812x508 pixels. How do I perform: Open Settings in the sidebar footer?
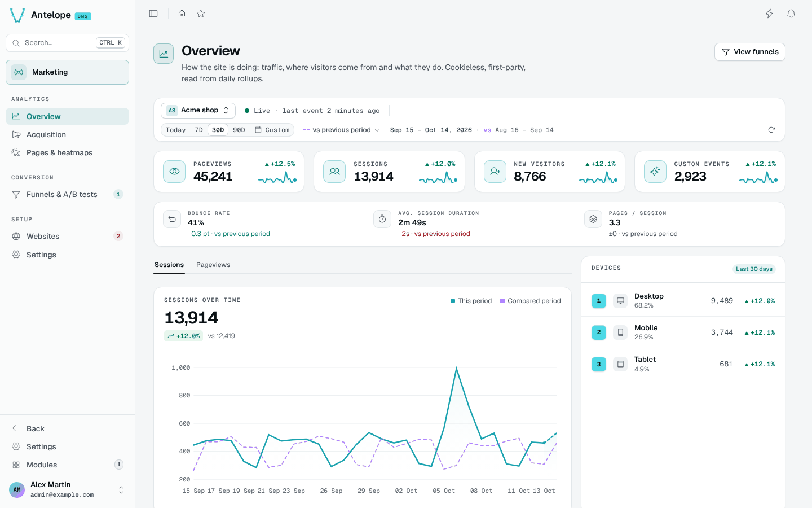(67, 446)
